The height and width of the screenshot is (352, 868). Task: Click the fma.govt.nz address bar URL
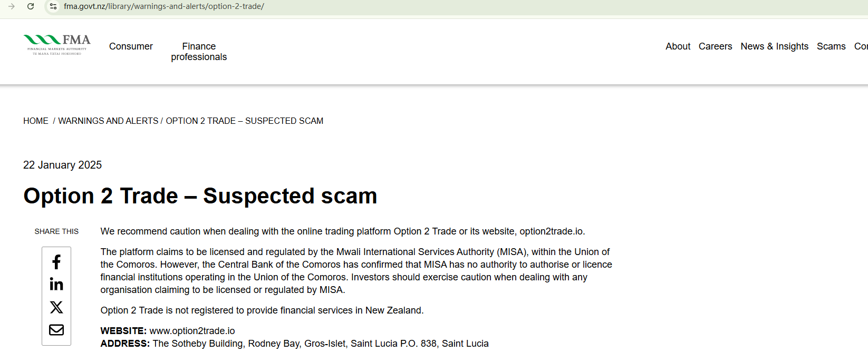point(164,6)
